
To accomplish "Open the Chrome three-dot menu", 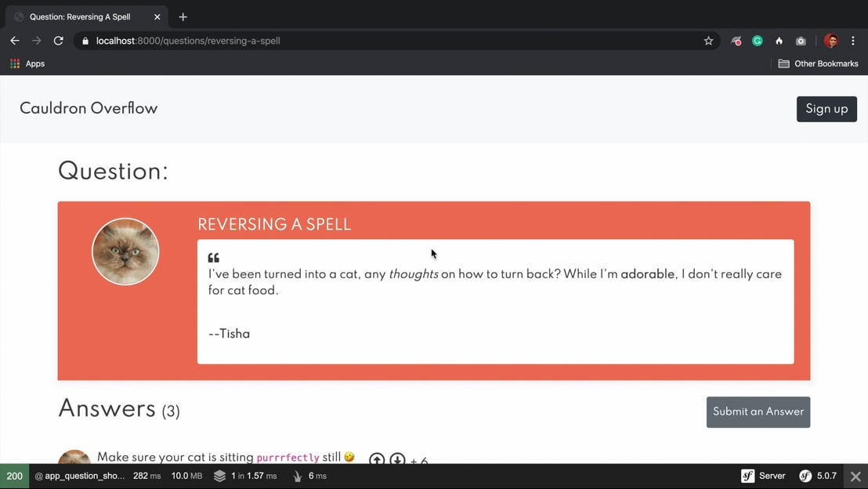I will (x=853, y=41).
